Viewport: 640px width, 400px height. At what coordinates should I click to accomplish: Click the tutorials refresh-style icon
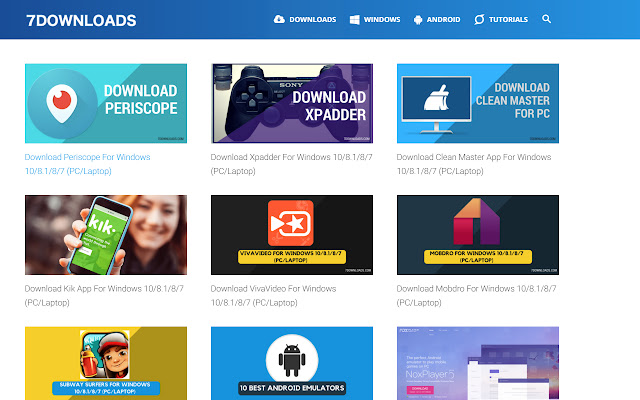(x=479, y=20)
